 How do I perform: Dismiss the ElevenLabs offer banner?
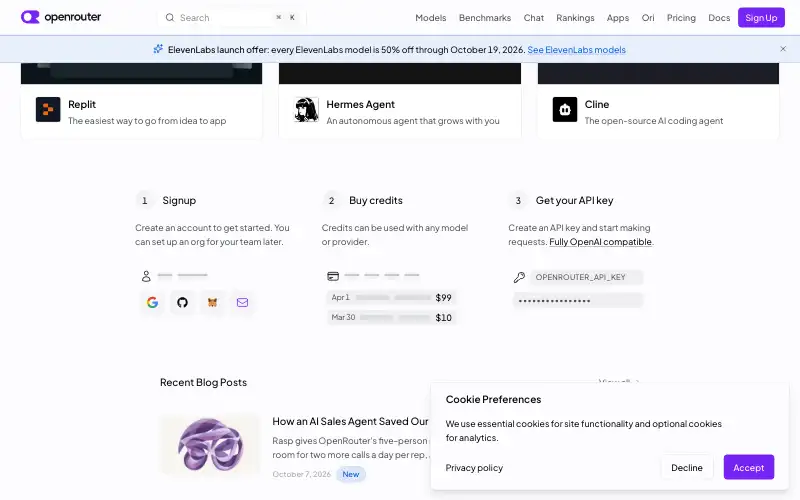783,49
